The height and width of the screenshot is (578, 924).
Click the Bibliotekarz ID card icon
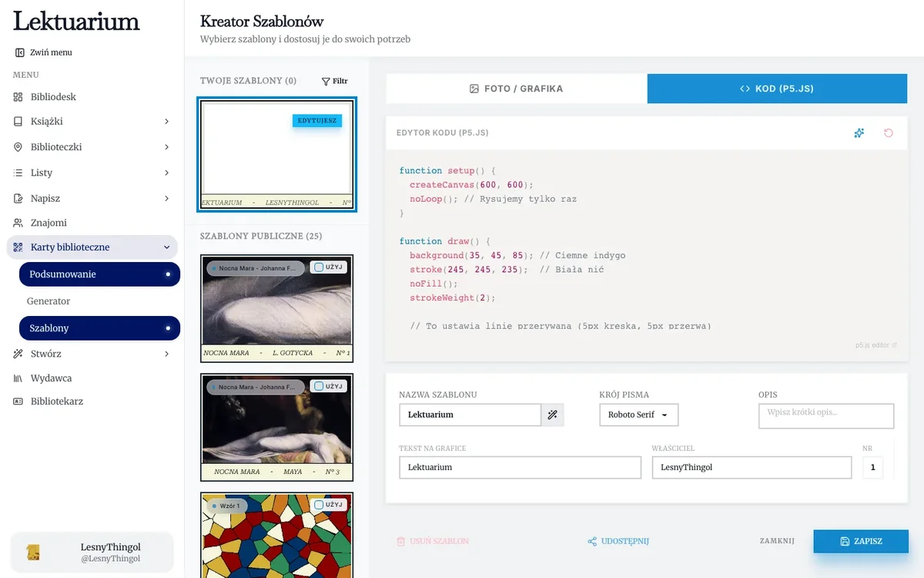pos(18,402)
